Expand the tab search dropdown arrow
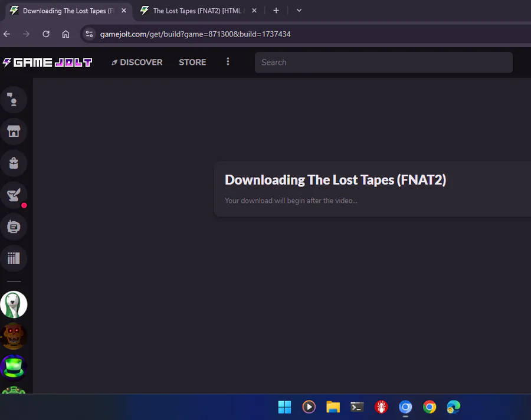This screenshot has width=531, height=420. [x=299, y=11]
